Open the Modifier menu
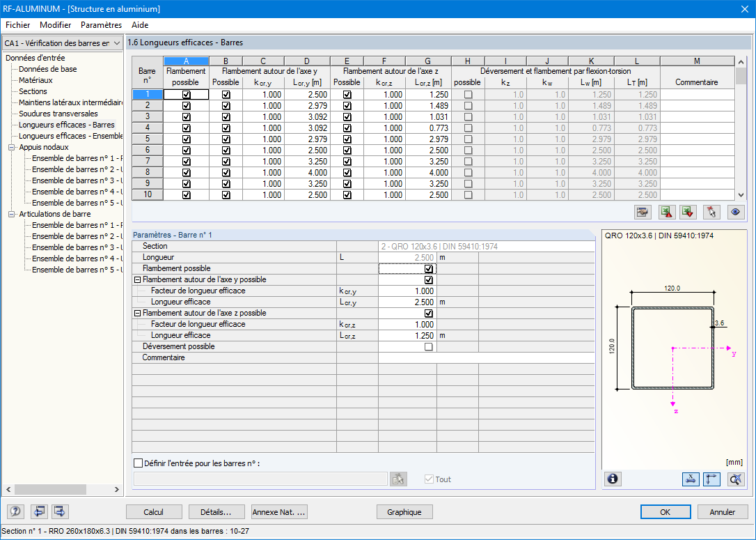 [x=56, y=25]
